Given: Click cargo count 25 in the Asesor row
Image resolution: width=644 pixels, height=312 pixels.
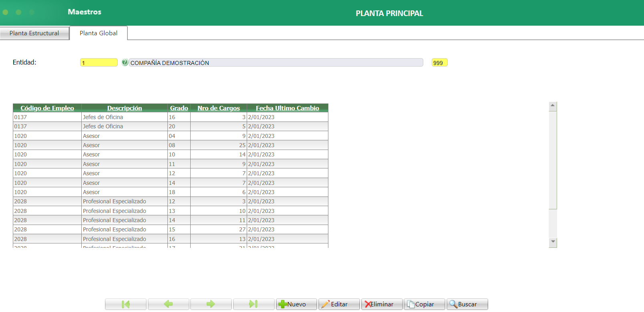Looking at the screenshot, I should pyautogui.click(x=242, y=145).
